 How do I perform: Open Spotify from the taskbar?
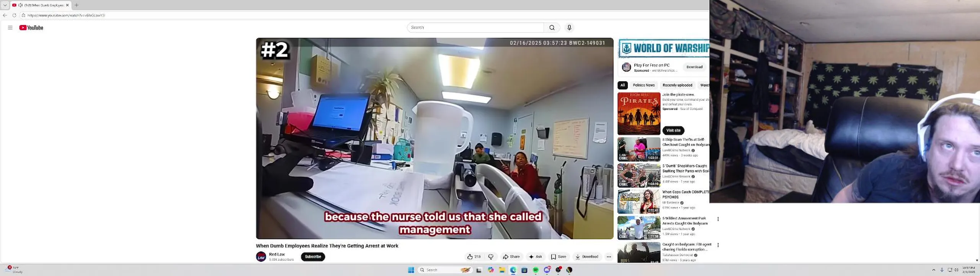coord(536,270)
